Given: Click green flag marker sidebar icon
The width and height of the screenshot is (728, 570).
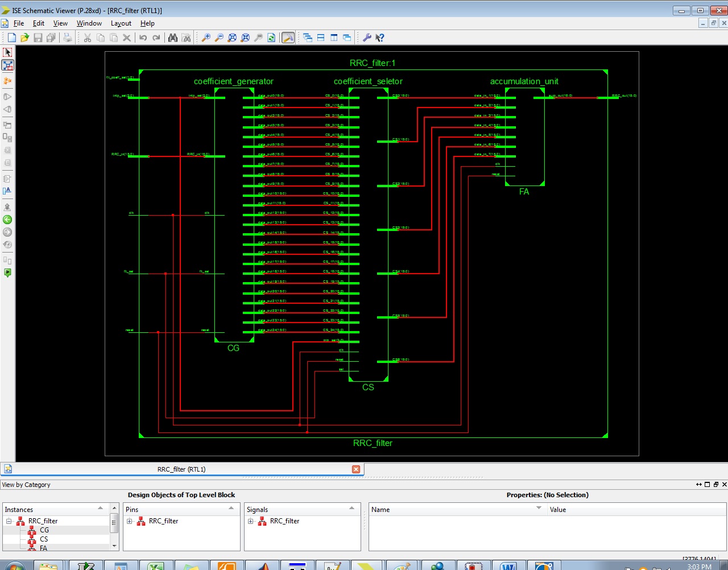Looking at the screenshot, I should [7, 273].
